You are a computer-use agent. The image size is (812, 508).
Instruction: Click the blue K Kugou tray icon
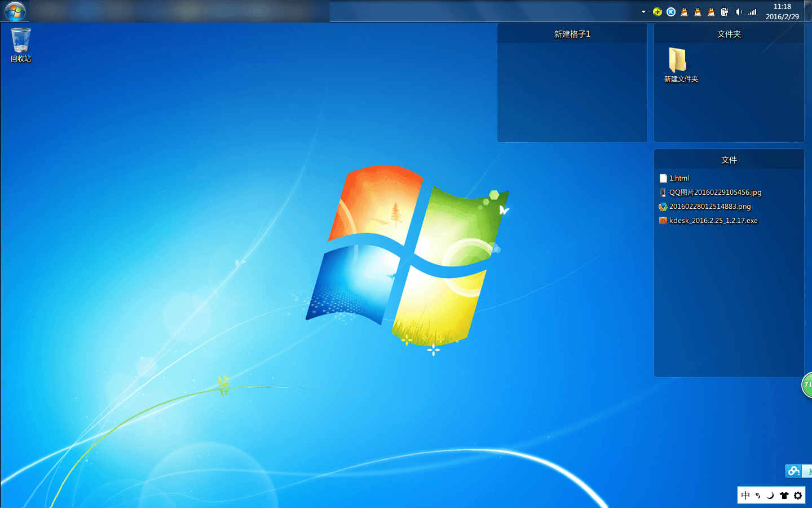[671, 12]
